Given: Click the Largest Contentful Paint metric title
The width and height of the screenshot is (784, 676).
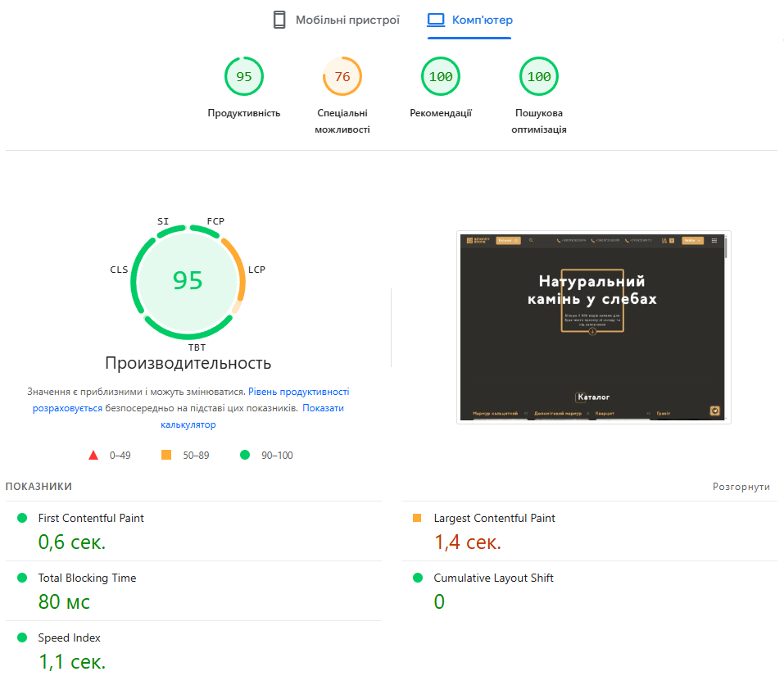Looking at the screenshot, I should [x=495, y=518].
